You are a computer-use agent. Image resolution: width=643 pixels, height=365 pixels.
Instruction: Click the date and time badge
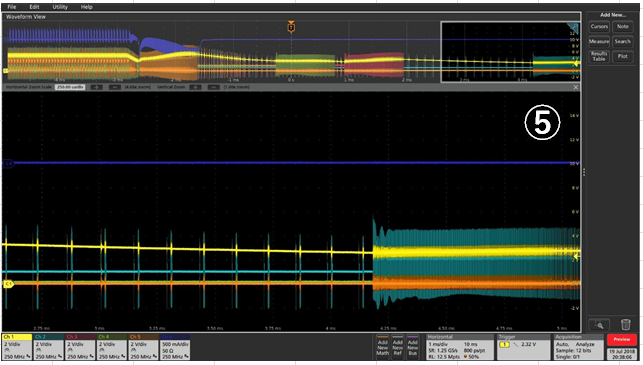pos(622,354)
